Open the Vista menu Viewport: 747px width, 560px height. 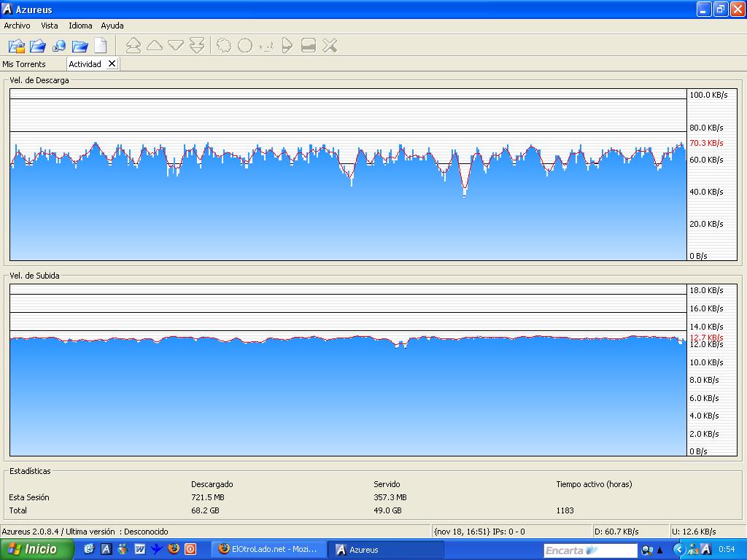tap(50, 26)
